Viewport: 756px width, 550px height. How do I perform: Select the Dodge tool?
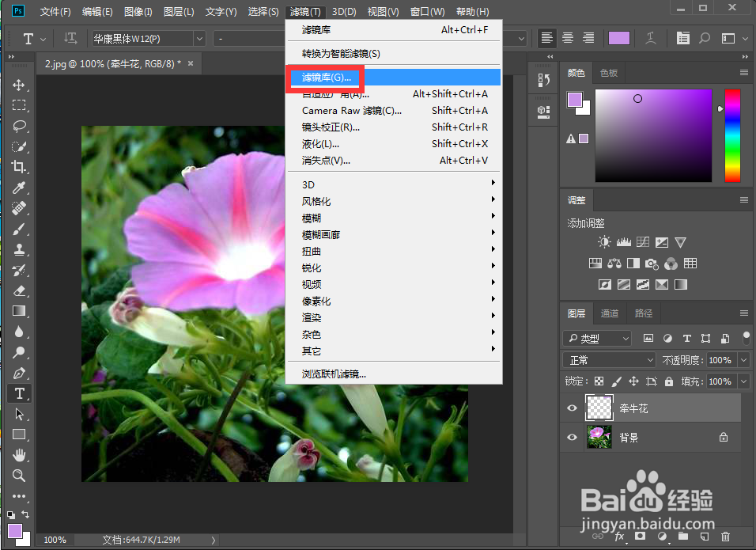[x=19, y=352]
